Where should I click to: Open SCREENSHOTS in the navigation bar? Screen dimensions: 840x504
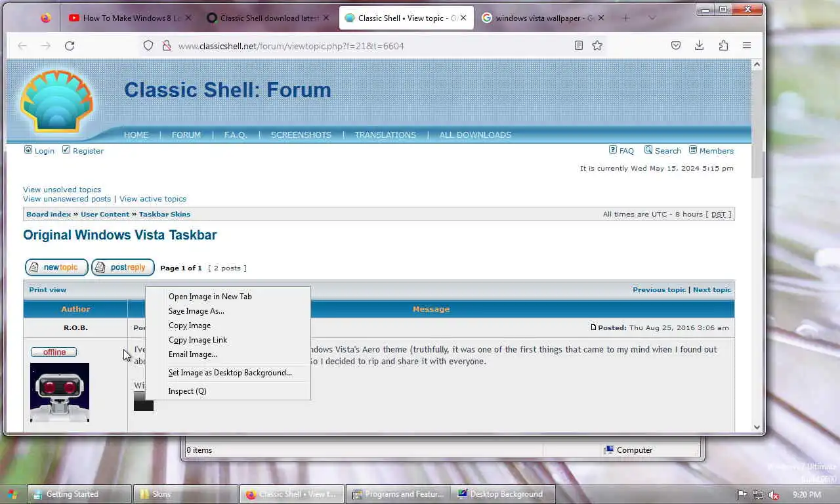(x=301, y=135)
